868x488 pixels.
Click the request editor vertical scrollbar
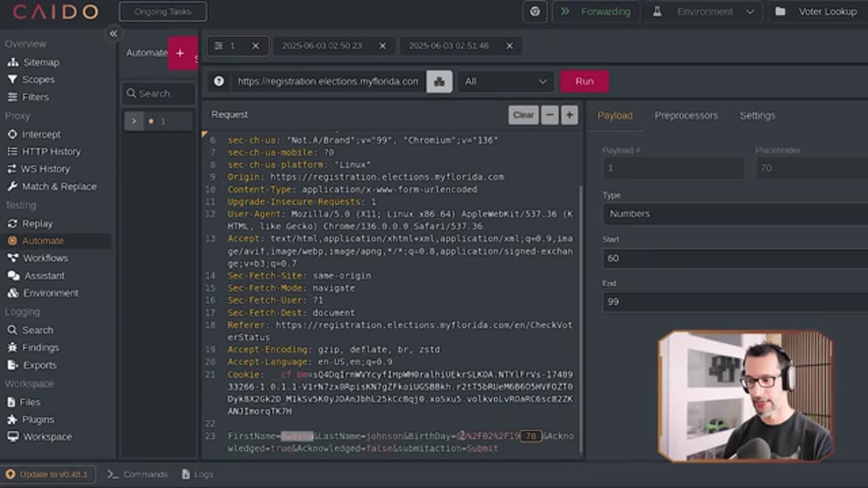pyautogui.click(x=580, y=319)
